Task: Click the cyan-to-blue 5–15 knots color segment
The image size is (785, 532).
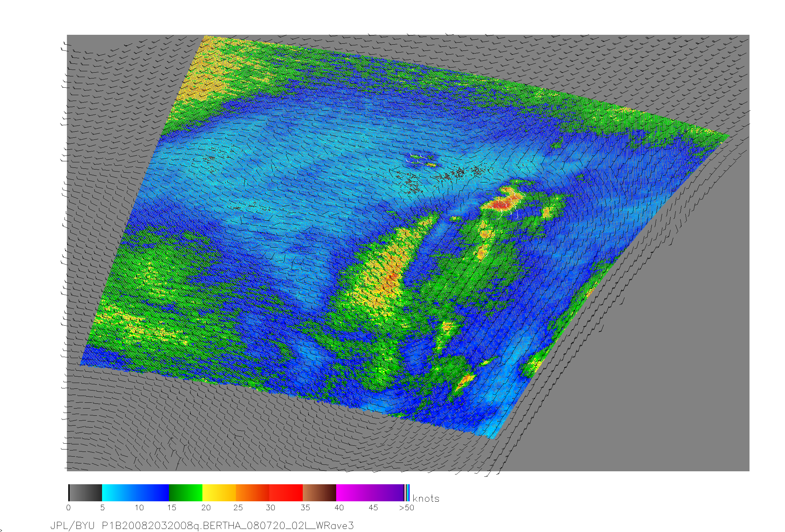Action: [x=135, y=493]
